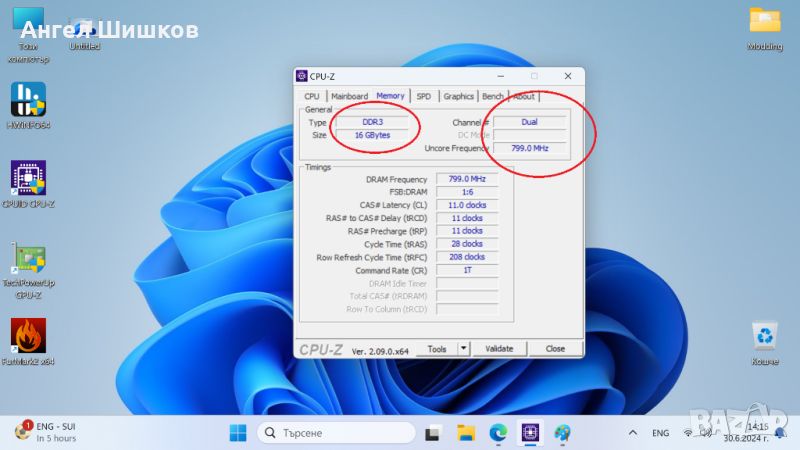800x450 pixels.
Task: Open the Recycle Bin on the desktop
Action: (x=765, y=336)
